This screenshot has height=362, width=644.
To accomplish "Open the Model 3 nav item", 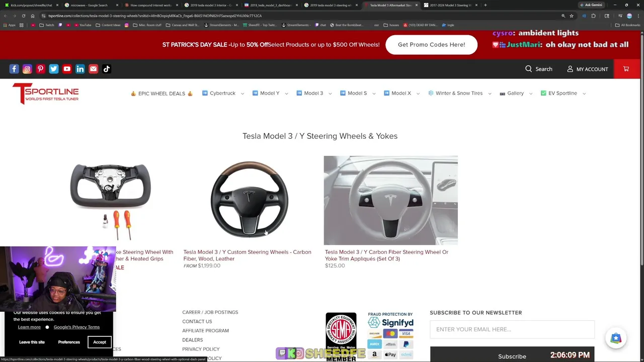I will (x=310, y=93).
